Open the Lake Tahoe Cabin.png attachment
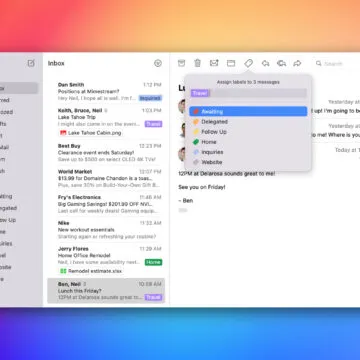The image size is (360, 360). pos(91,133)
